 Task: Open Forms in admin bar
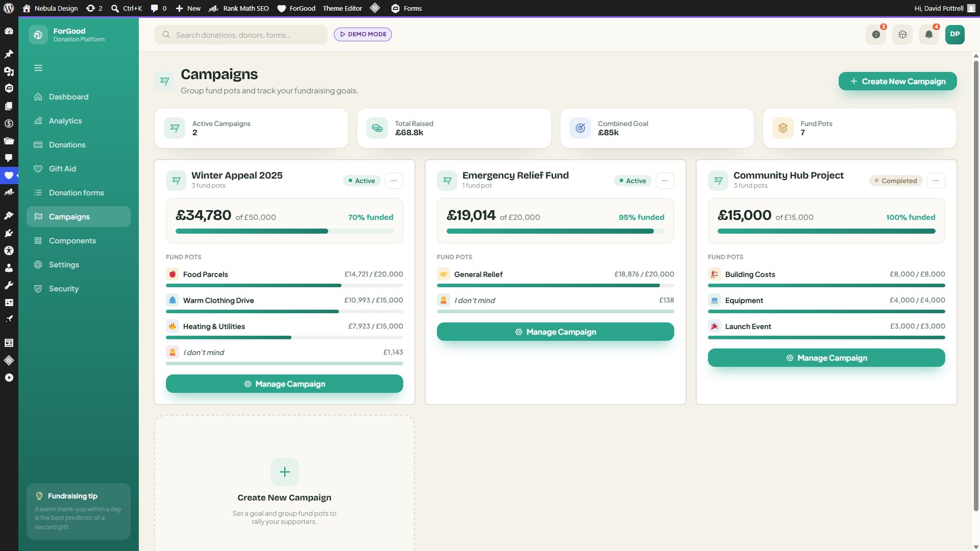pos(407,8)
